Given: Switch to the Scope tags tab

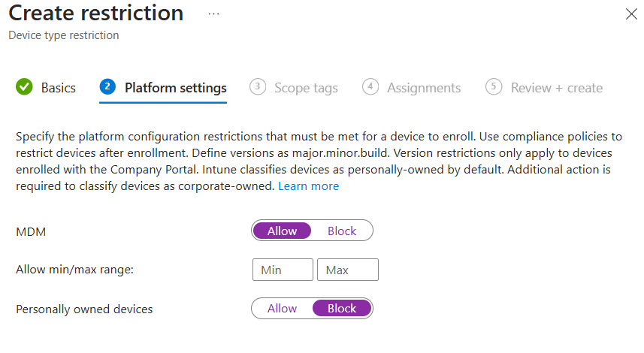Looking at the screenshot, I should click(x=306, y=88).
